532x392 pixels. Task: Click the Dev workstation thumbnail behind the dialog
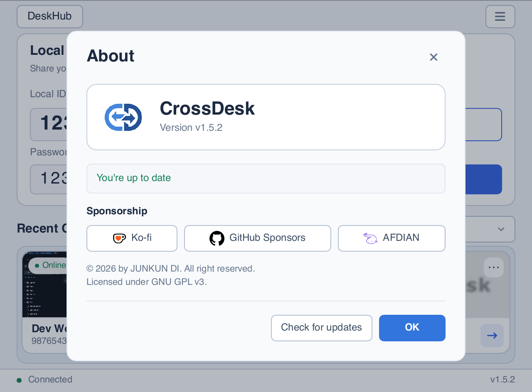click(44, 284)
